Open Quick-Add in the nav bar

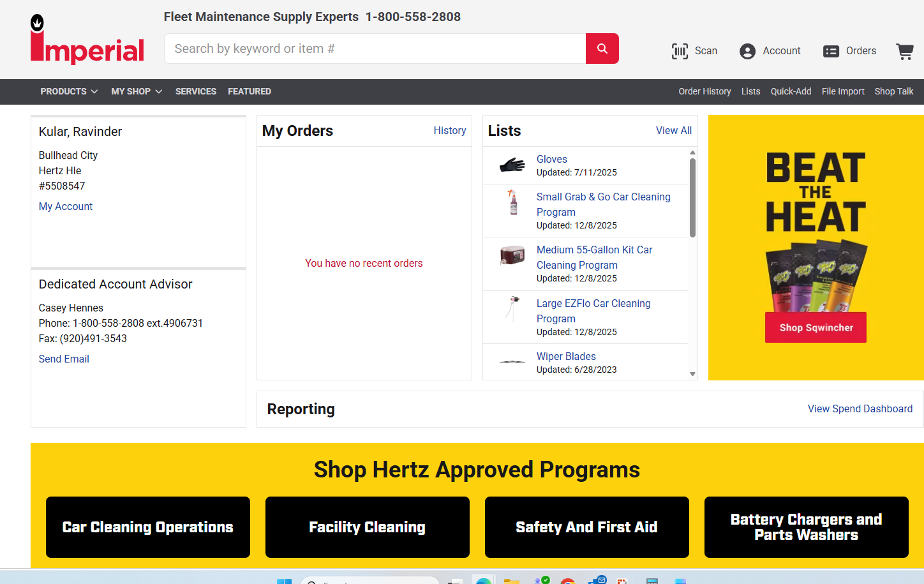791,91
